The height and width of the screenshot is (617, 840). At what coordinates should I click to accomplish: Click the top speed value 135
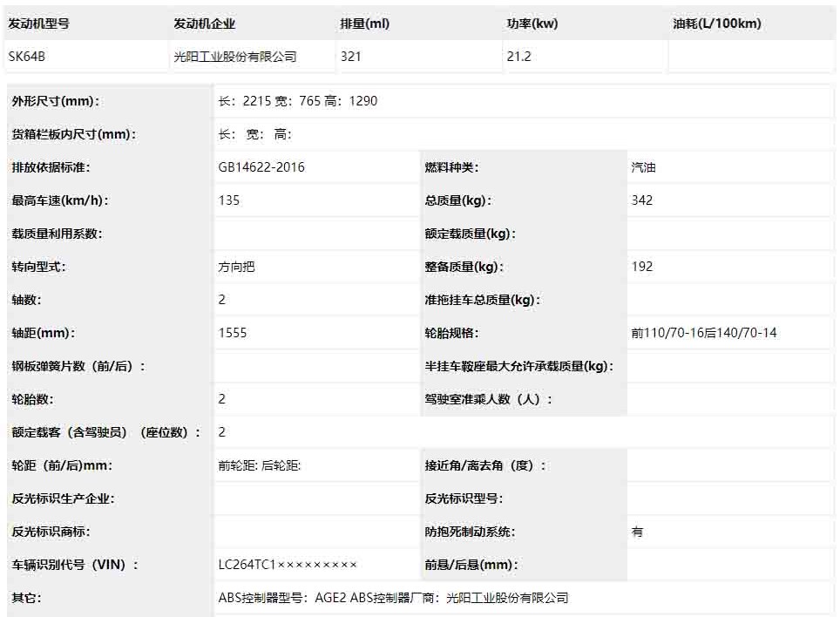click(229, 200)
